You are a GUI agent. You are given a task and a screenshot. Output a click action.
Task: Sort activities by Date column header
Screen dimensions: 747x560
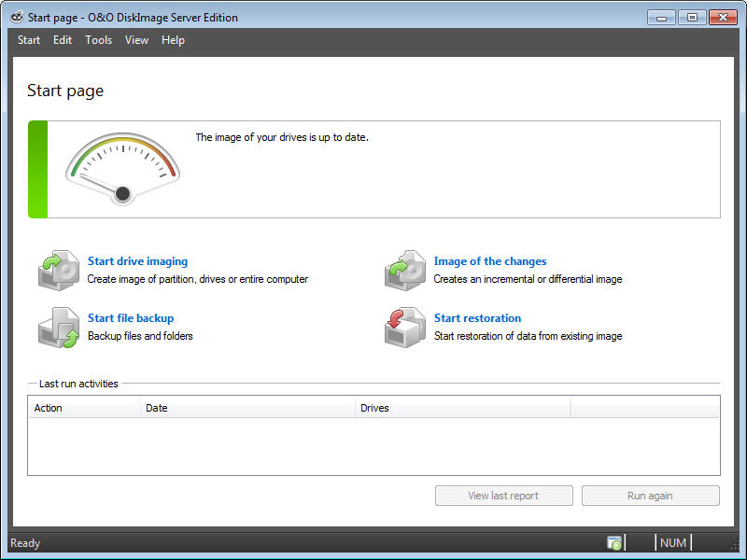(x=247, y=408)
